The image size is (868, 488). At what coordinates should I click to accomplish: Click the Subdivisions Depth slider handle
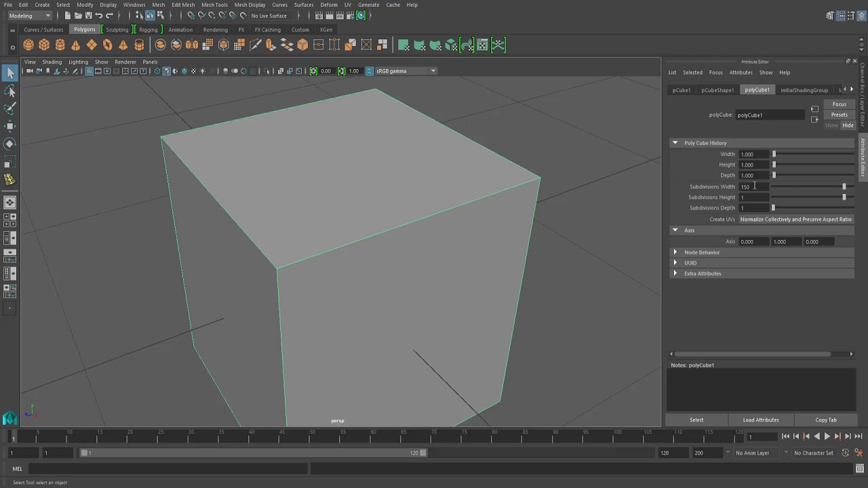(x=773, y=208)
